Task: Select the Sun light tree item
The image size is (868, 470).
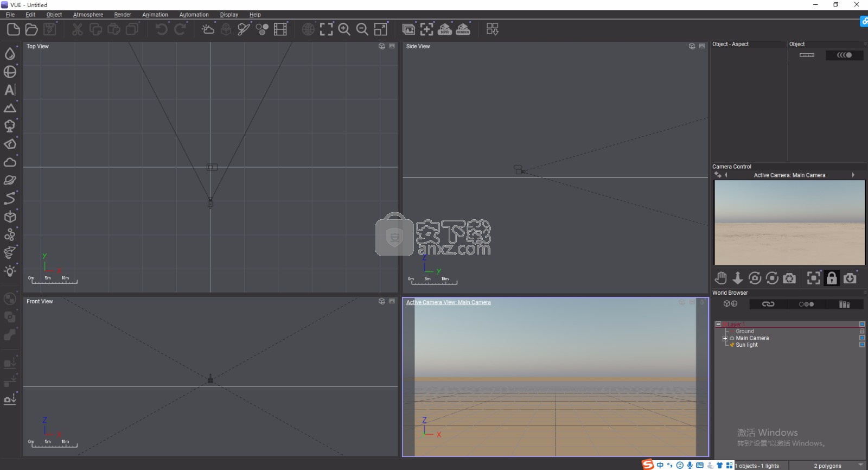Action: click(x=746, y=345)
